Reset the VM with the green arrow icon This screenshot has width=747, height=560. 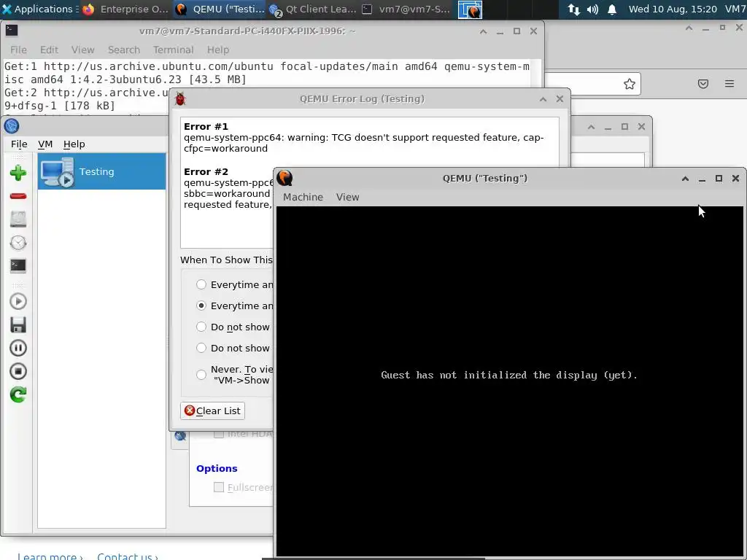(x=18, y=394)
